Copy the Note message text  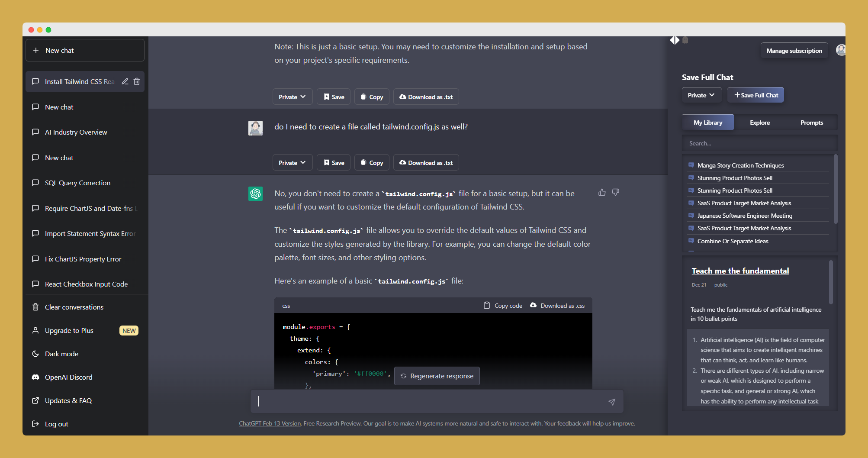[372, 97]
